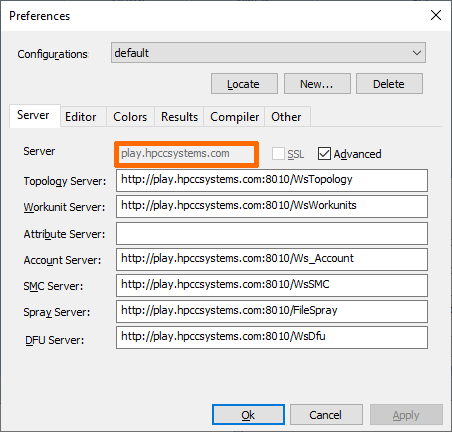Image resolution: width=452 pixels, height=432 pixels.
Task: Toggle the SSL checkbox
Action: [278, 154]
